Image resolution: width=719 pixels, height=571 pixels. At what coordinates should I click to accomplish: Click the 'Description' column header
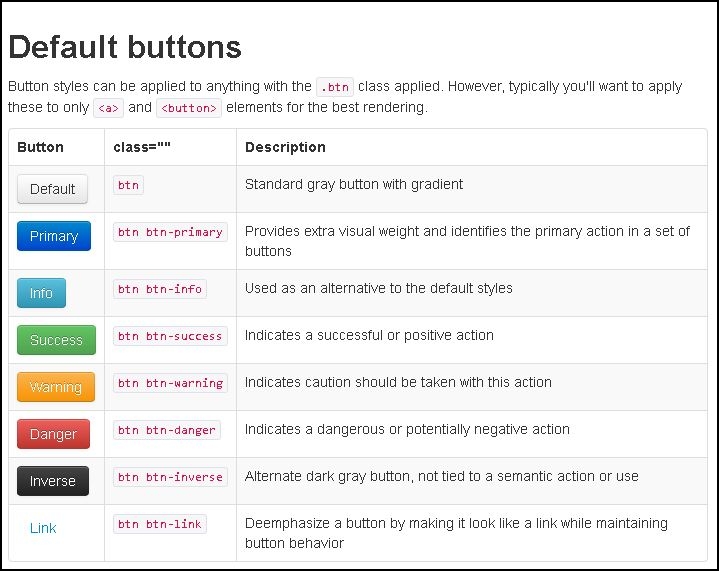pyautogui.click(x=285, y=147)
